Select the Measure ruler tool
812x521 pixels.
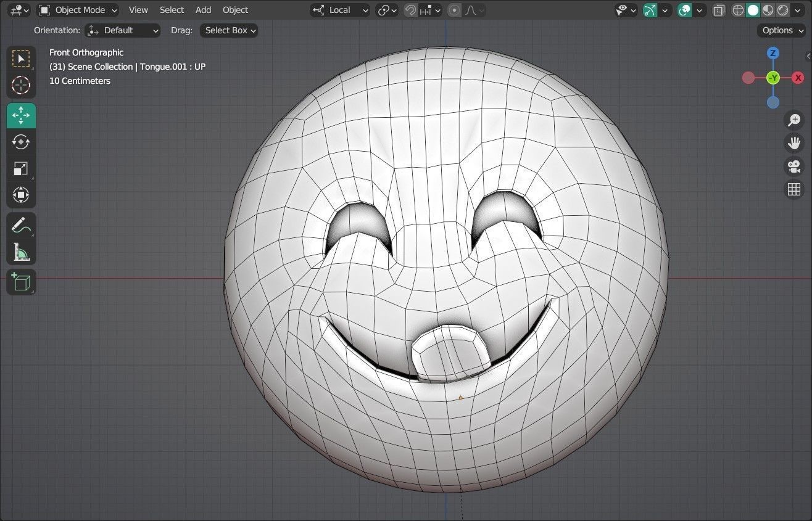21,252
